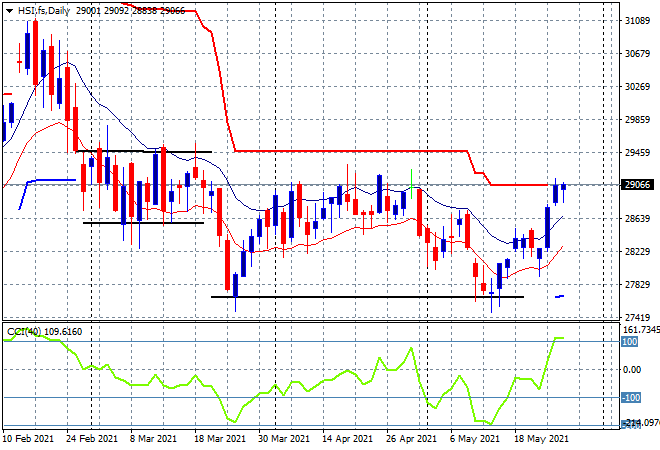Click the 29859 price axis value
The height and width of the screenshot is (450, 660).
637,120
